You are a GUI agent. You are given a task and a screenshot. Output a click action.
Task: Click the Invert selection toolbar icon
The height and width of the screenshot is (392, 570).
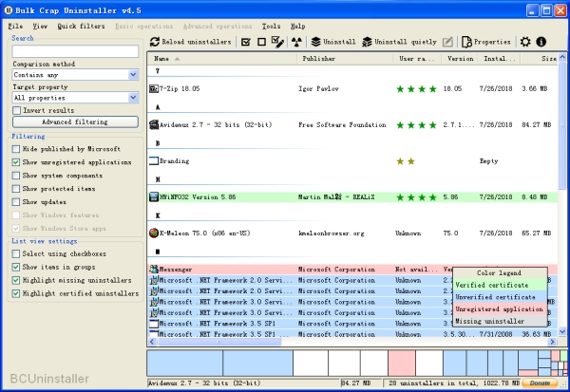(x=277, y=42)
